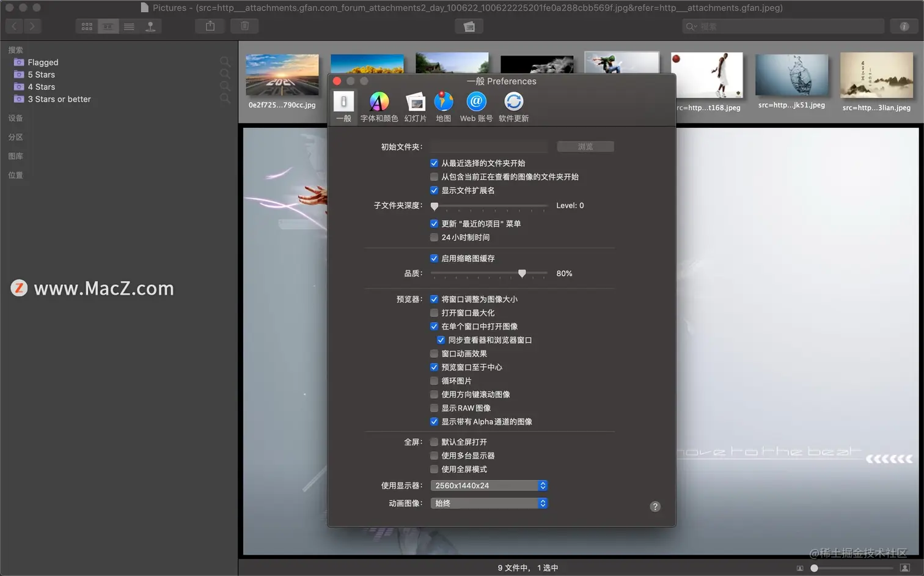Switch to map pin view in toolbar

pos(150,26)
